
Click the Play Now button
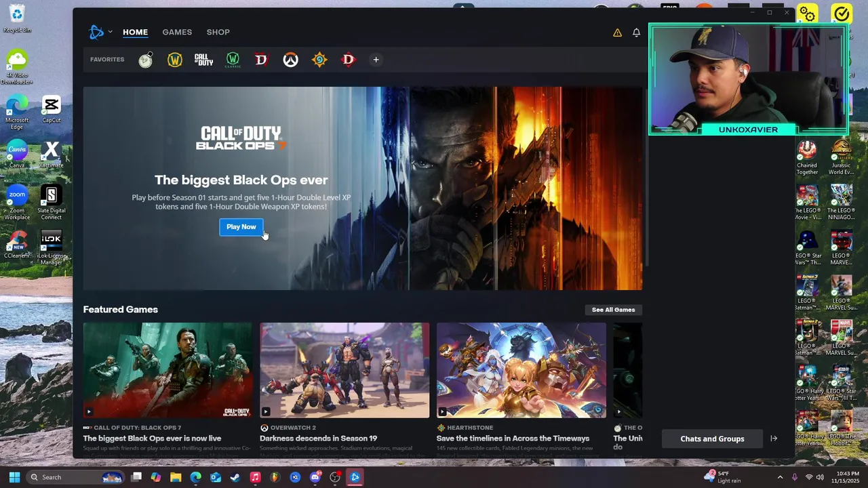[x=241, y=227]
